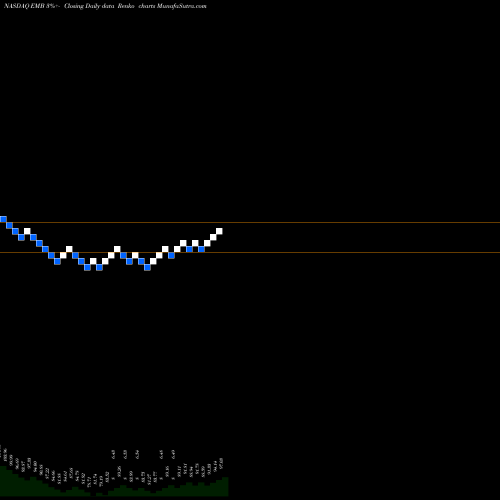Click the rightmost green volume bar
Image resolution: width=500 pixels, height=500 pixels.
coord(225,486)
